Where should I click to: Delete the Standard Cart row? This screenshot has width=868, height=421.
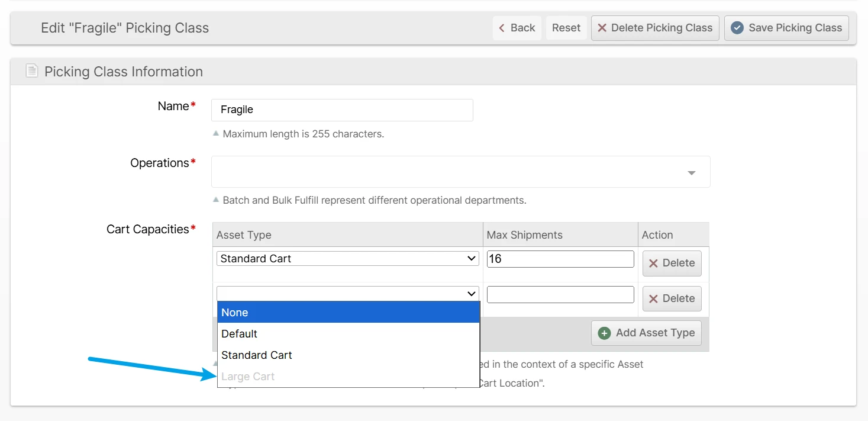coord(672,263)
